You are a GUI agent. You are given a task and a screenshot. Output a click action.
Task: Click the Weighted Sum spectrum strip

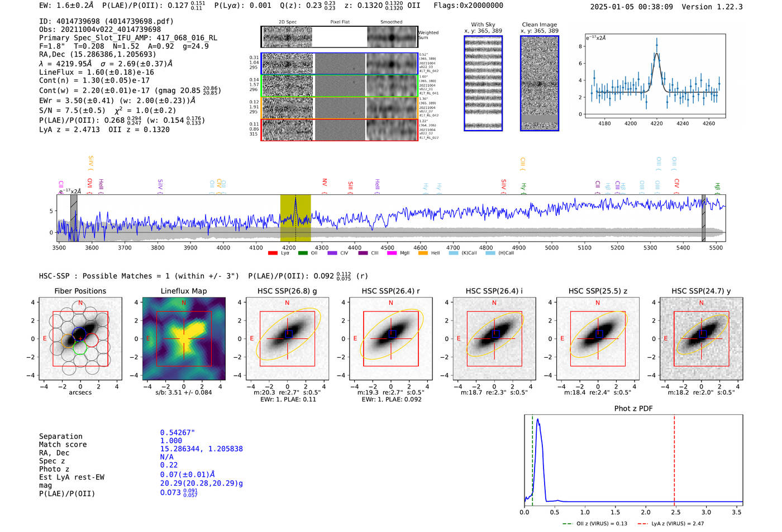coord(340,37)
